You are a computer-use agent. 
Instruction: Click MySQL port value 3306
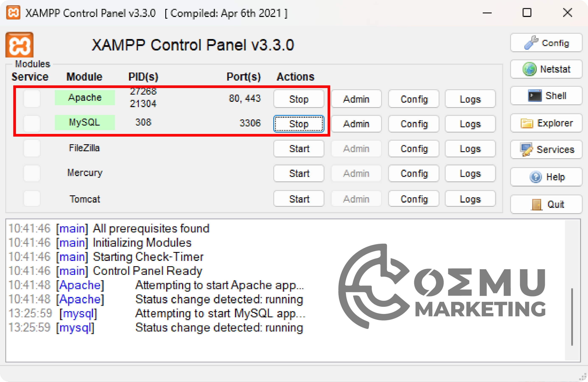[x=250, y=123]
